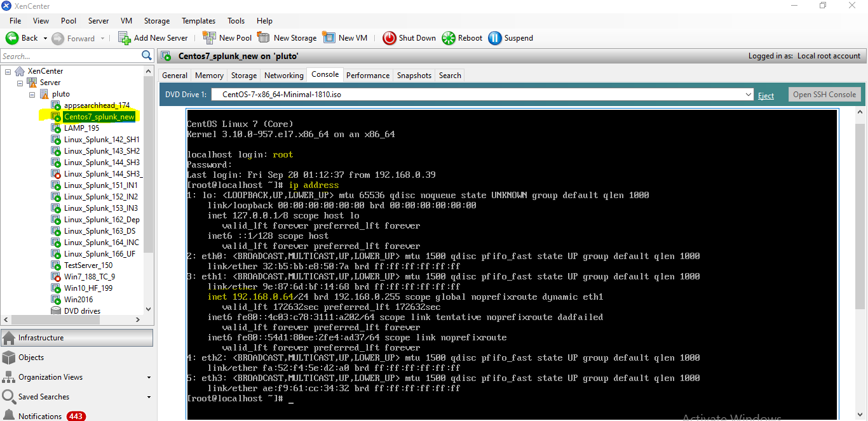868x421 pixels.
Task: Click the Saved Searches magnifier icon
Action: 9,397
